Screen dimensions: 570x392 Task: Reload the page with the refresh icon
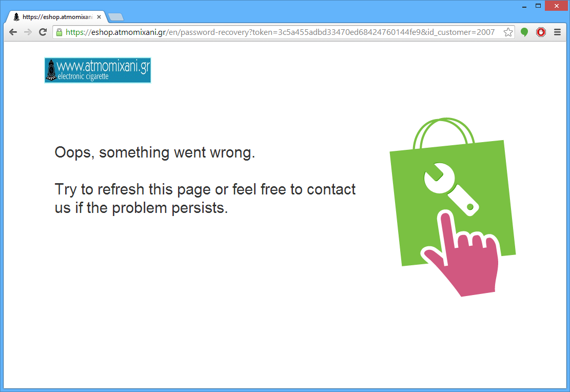(43, 32)
